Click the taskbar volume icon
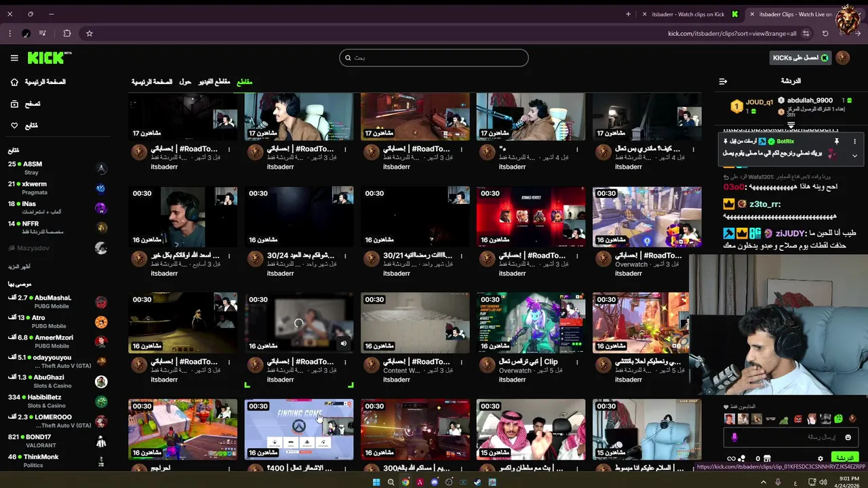Viewport: 868px width, 488px height. pos(823,482)
